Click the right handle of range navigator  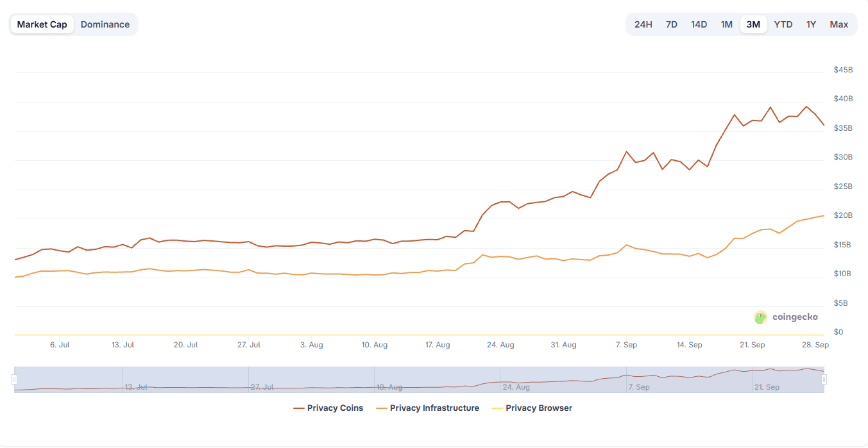[824, 379]
